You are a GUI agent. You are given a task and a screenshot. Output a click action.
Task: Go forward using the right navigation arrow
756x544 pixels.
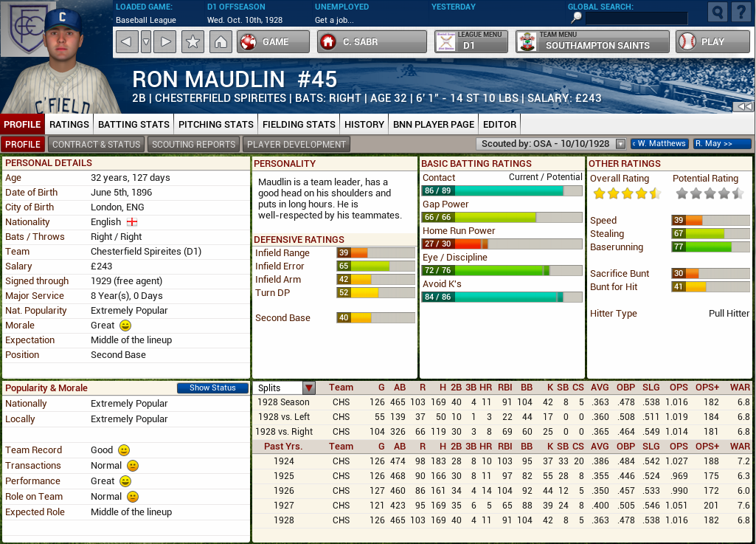pyautogui.click(x=166, y=42)
